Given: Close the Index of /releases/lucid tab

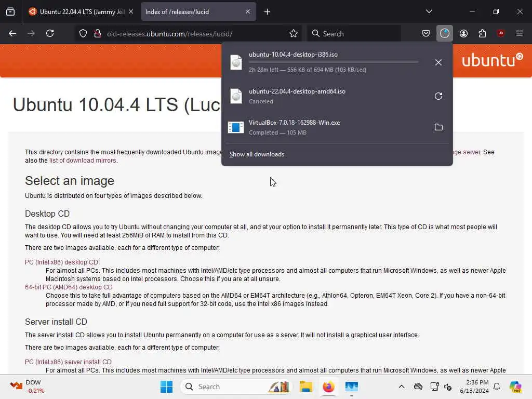Looking at the screenshot, I should (x=248, y=12).
